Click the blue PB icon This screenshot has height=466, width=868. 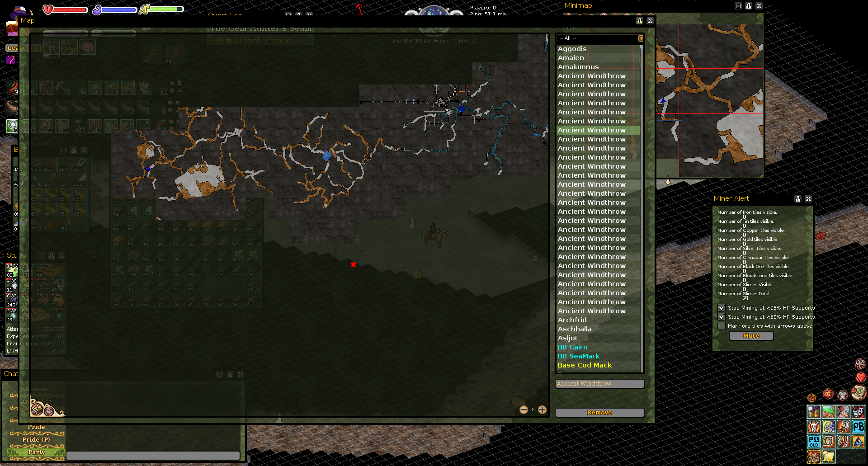[859, 427]
